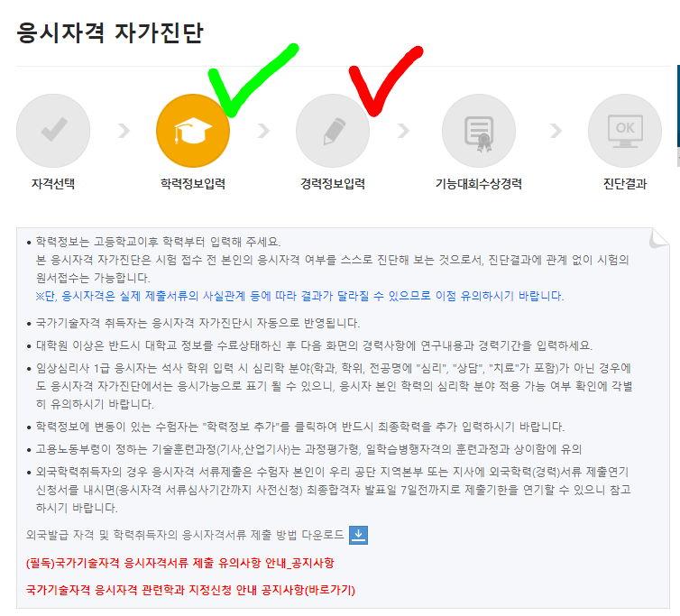The height and width of the screenshot is (616, 680).
Task: Select the 자격선택 step label
Action: click(53, 184)
